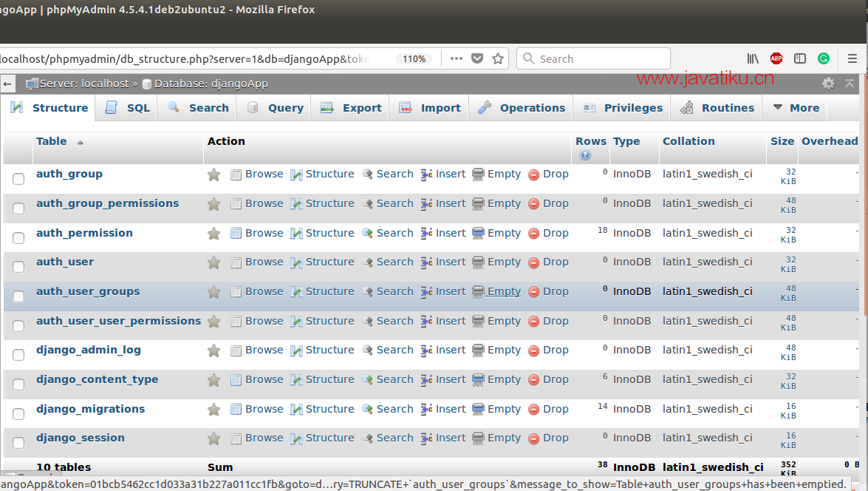Sort tables by the Table column header

tap(52, 141)
